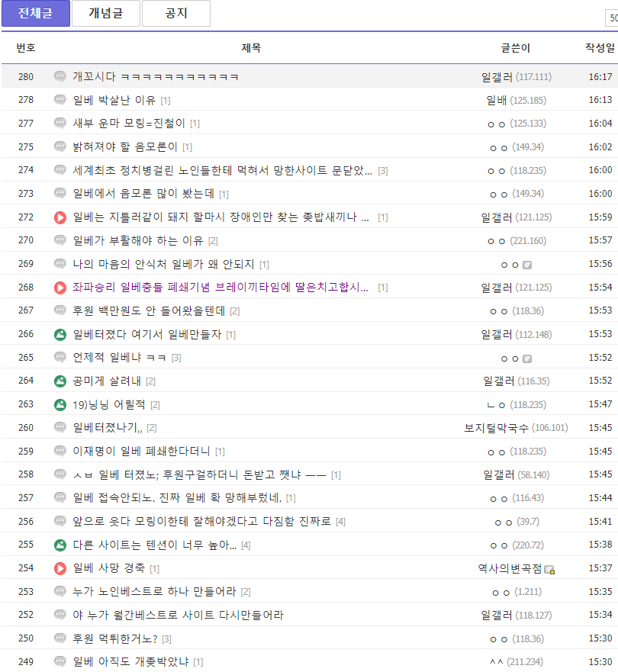
Task: Click author ㄴㅇ (118.235) on post 263
Action: point(517,404)
